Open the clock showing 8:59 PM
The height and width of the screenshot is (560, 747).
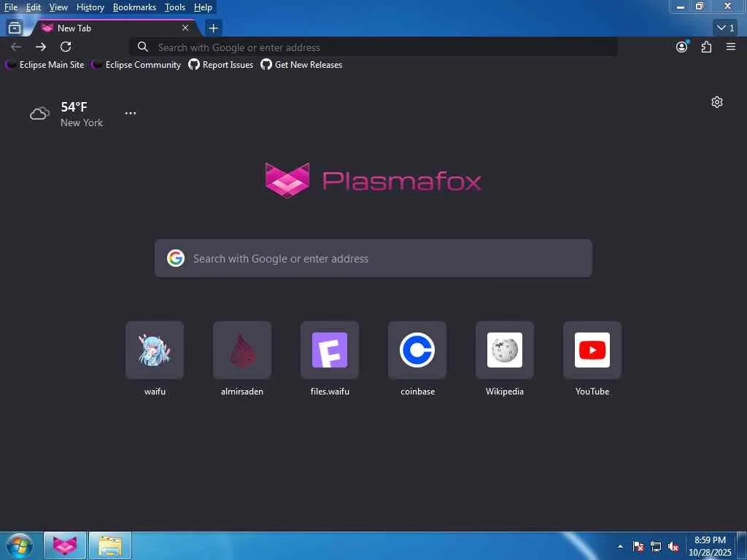tap(710, 546)
